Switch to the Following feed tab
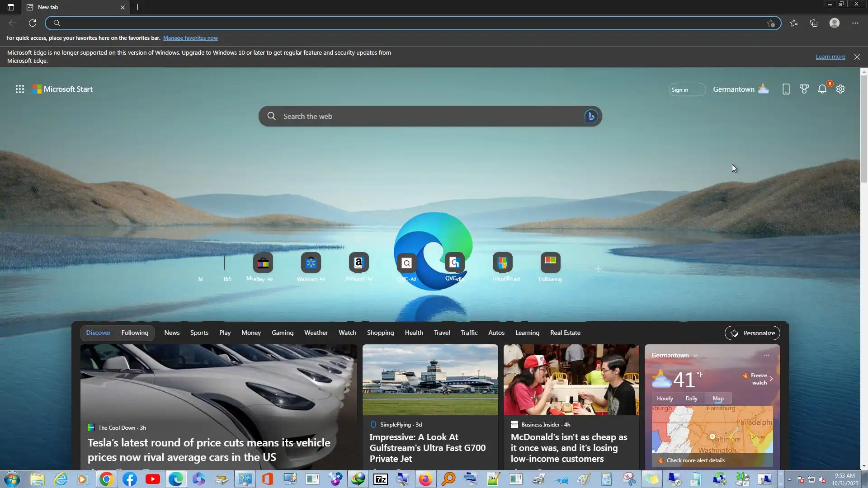Viewport: 868px width, 488px height. click(x=135, y=333)
